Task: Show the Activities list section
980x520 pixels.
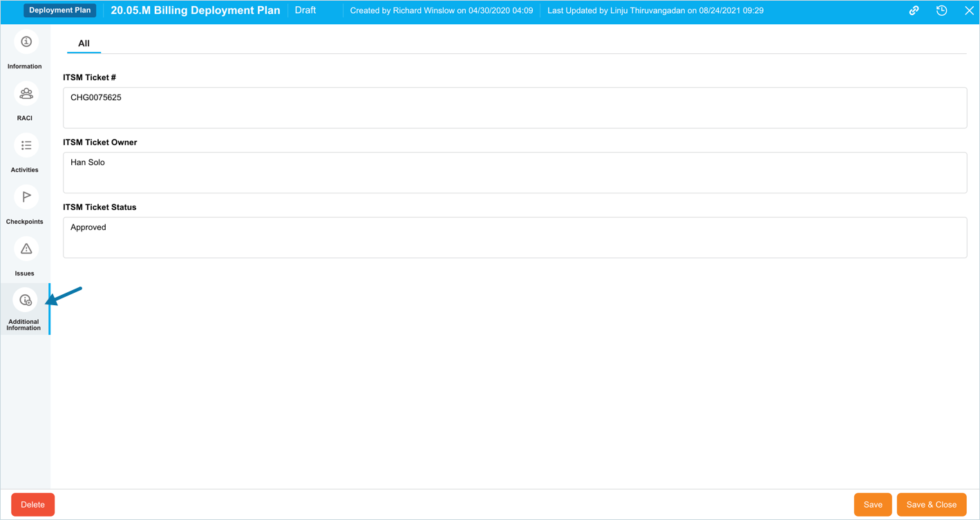Action: (x=26, y=146)
